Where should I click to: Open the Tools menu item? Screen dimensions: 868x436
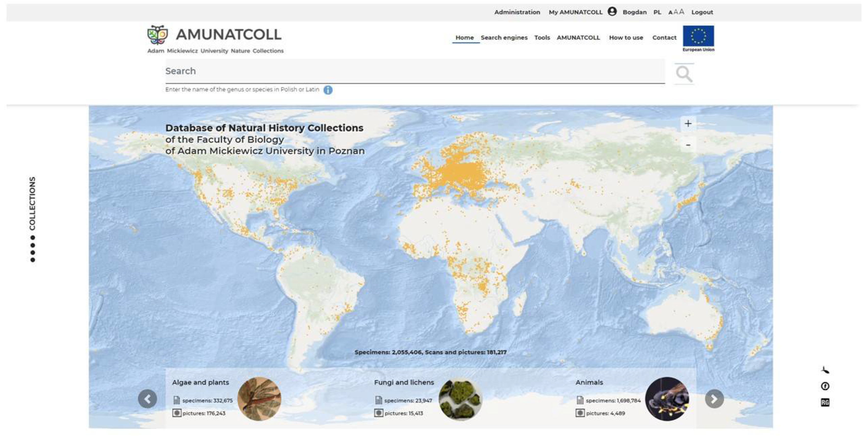pyautogui.click(x=542, y=38)
